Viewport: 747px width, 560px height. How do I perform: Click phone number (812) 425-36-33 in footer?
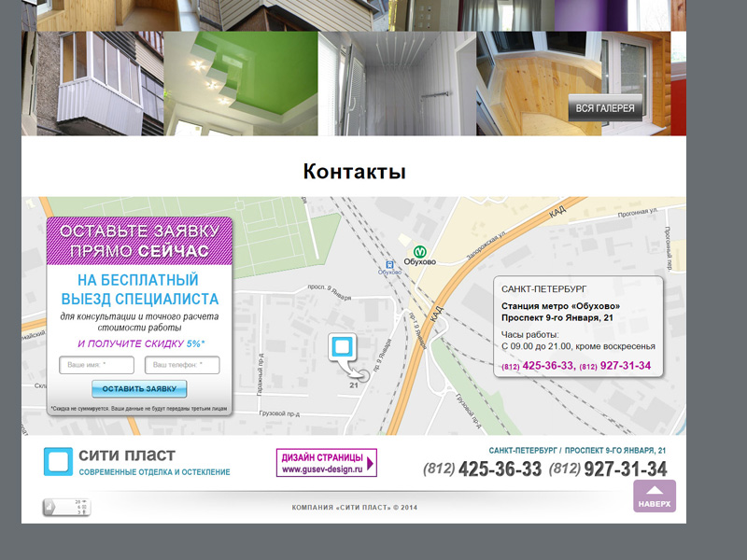click(x=482, y=469)
